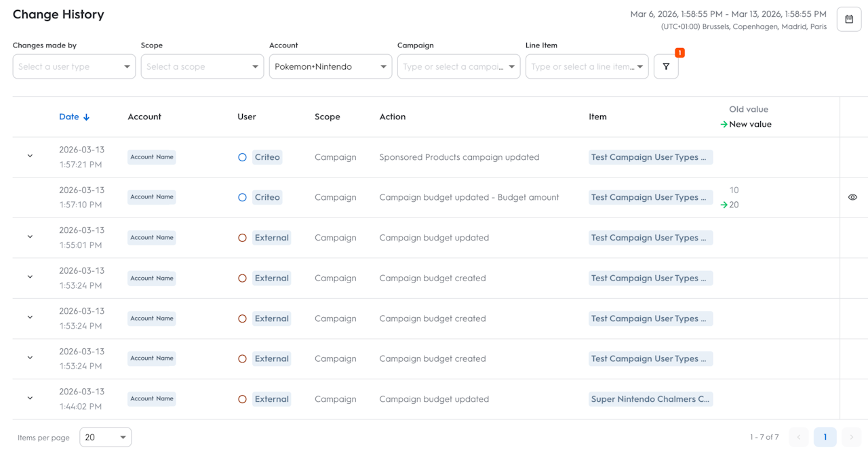
Task: Click the Account column header
Action: pyautogui.click(x=144, y=117)
